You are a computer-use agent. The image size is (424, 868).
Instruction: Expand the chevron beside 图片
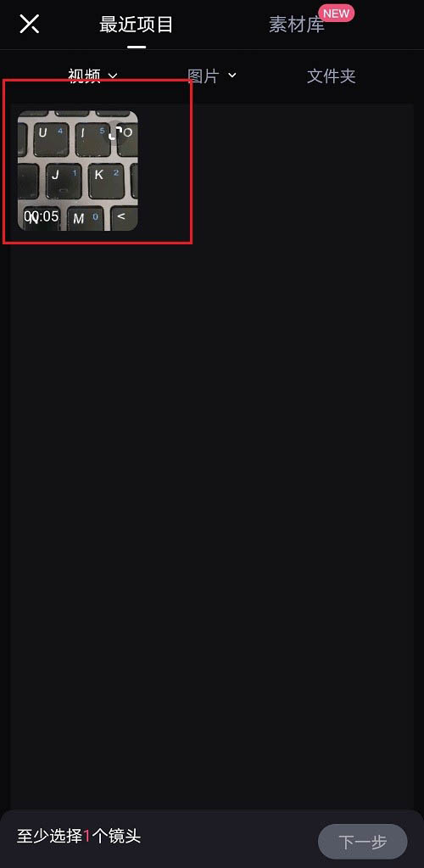(x=232, y=75)
